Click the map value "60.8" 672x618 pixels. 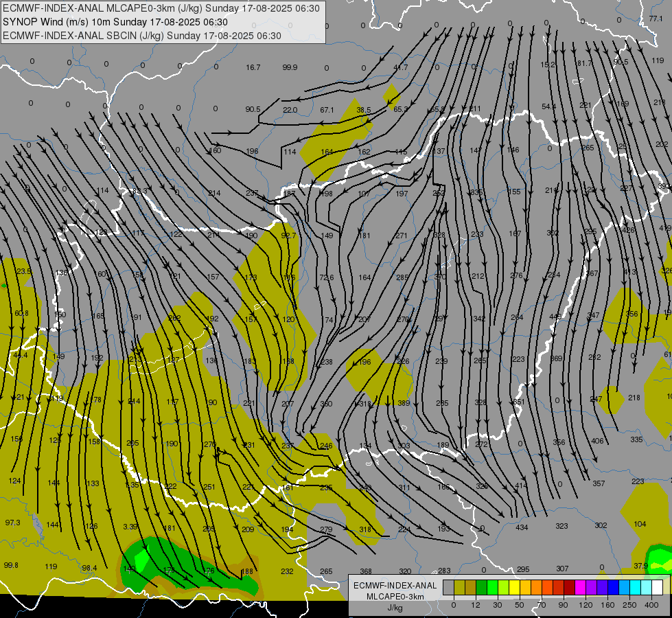[21, 314]
